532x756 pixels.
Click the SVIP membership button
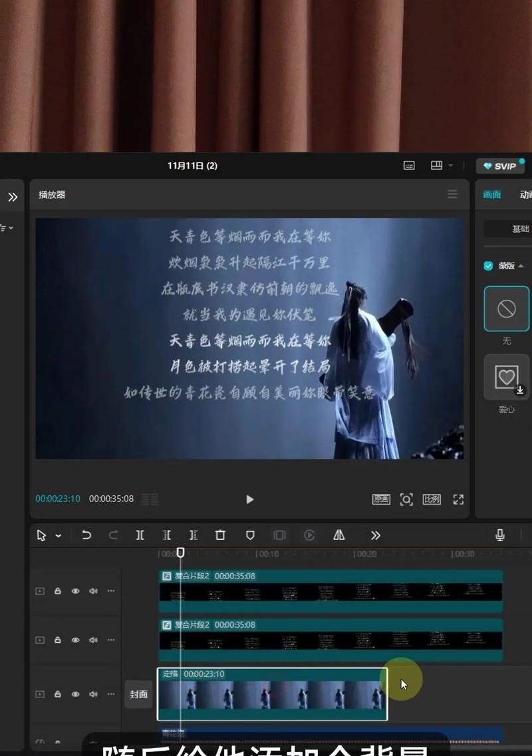point(500,166)
